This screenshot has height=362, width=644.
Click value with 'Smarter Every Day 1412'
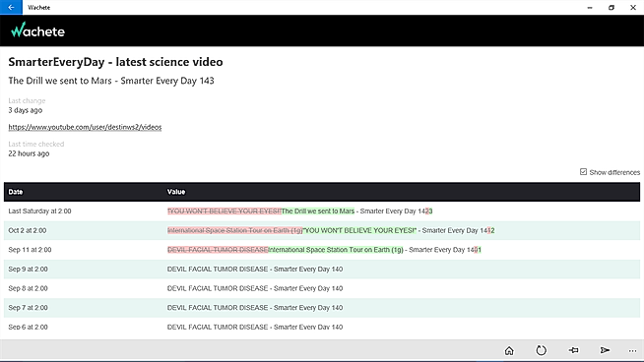331,230
